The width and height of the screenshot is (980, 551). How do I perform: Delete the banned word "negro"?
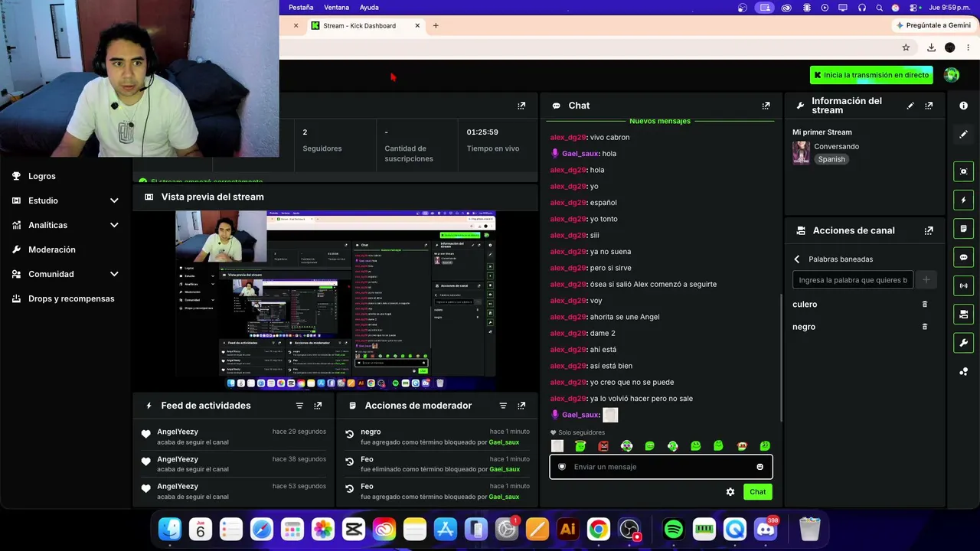click(925, 327)
